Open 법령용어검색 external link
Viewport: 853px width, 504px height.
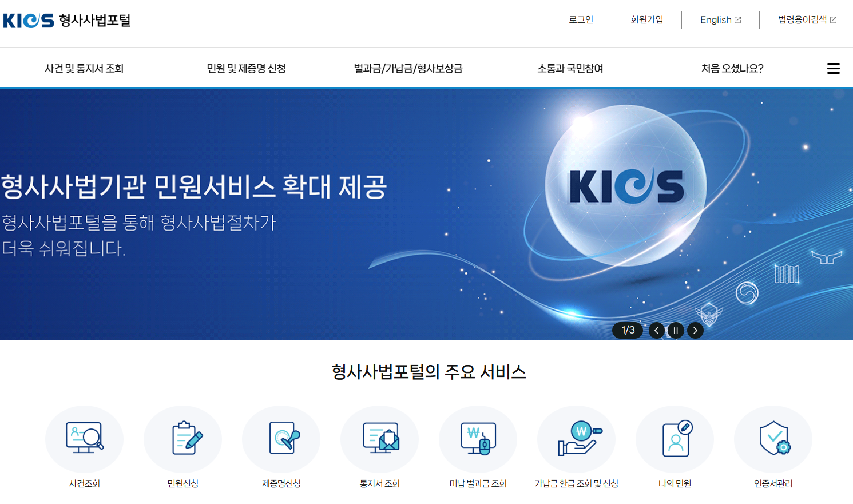coord(807,19)
